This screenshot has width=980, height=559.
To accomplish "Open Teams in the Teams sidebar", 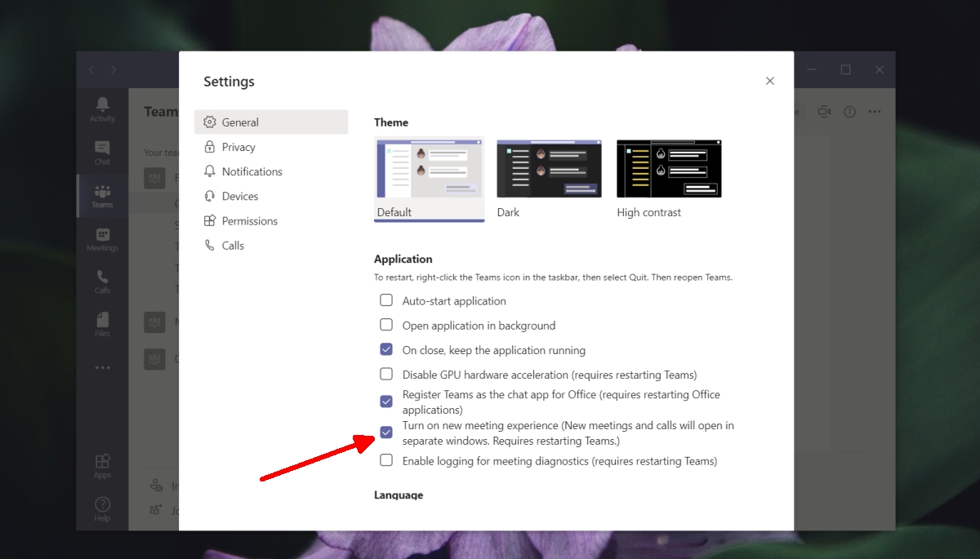I will (102, 196).
